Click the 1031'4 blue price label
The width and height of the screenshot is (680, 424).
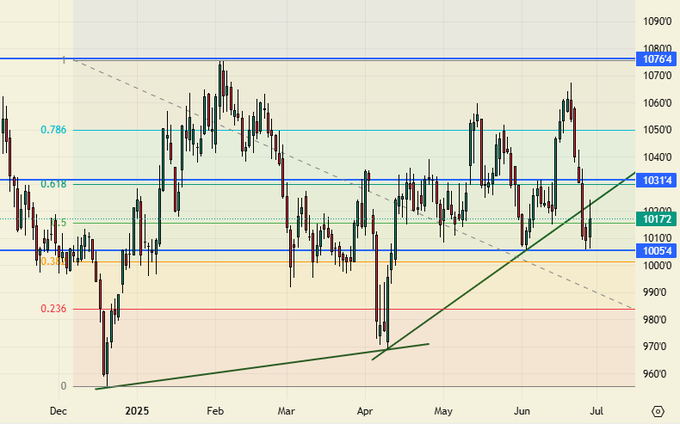657,180
